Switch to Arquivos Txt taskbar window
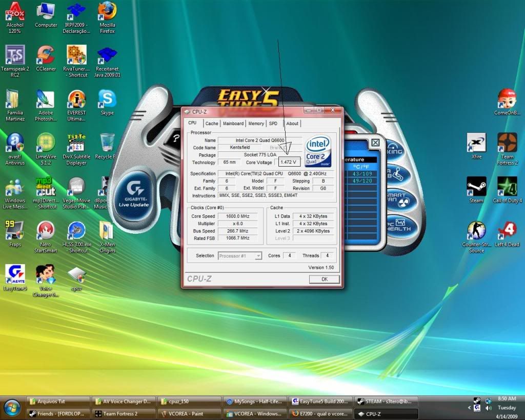The height and width of the screenshot is (420, 525). (x=58, y=401)
